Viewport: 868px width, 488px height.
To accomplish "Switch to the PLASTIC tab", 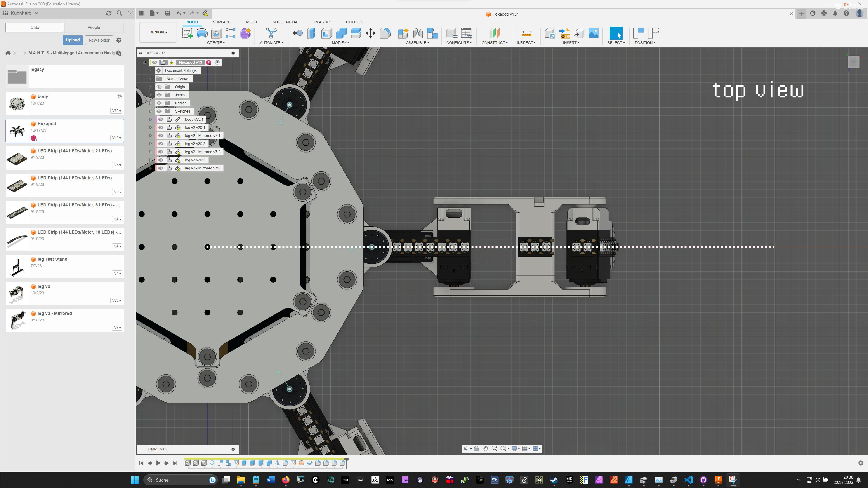I will (322, 22).
